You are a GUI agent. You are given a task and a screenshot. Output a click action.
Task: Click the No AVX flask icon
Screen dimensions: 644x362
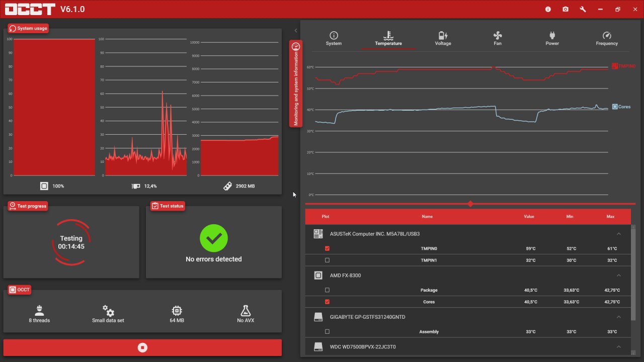246,310
